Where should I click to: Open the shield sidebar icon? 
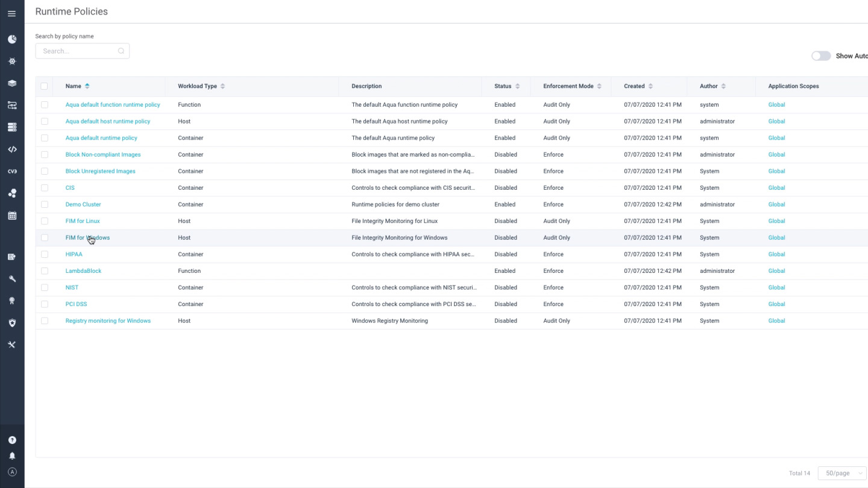click(12, 323)
